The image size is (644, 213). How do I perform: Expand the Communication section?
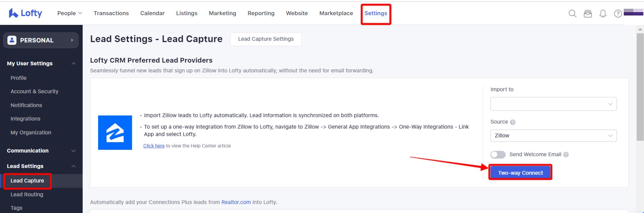click(74, 151)
